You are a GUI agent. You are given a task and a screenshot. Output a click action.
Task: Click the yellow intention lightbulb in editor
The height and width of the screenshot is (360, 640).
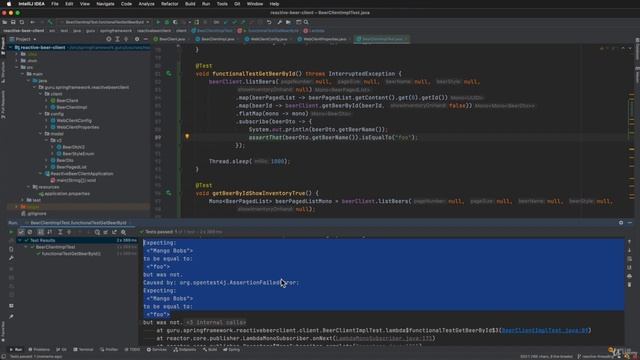[x=187, y=137]
